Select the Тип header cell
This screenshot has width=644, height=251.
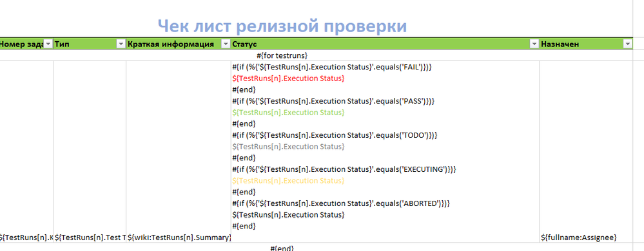coord(90,44)
